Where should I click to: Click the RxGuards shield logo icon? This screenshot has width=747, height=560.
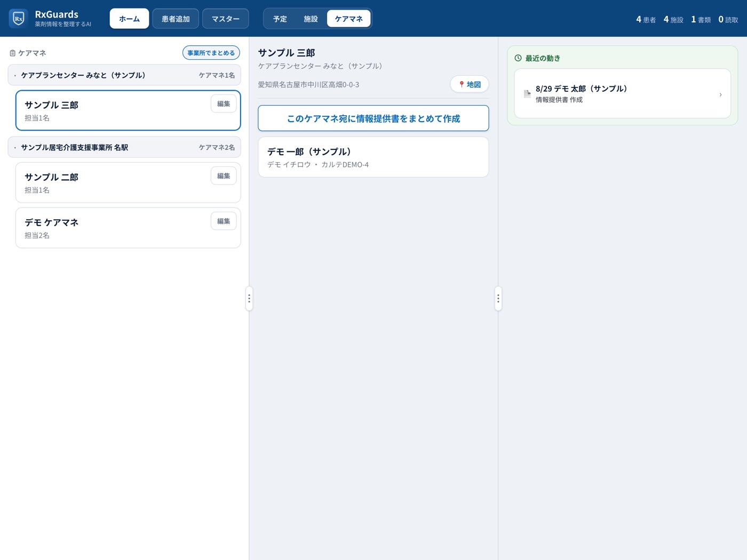click(19, 19)
